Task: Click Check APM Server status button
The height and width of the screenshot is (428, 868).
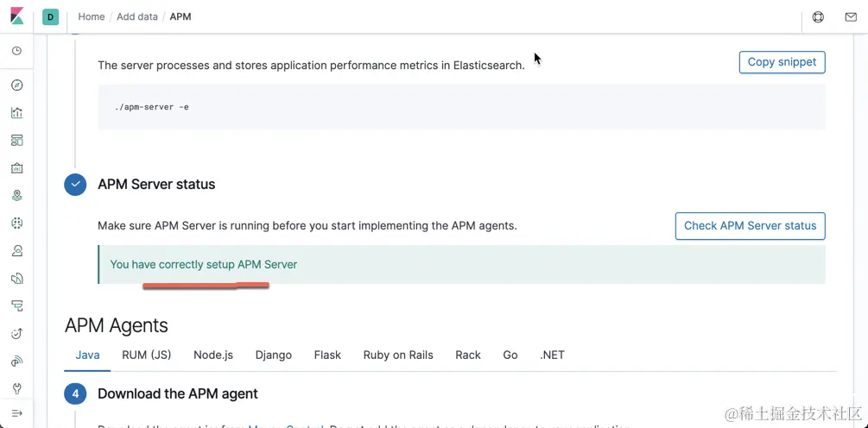Action: [x=750, y=225]
